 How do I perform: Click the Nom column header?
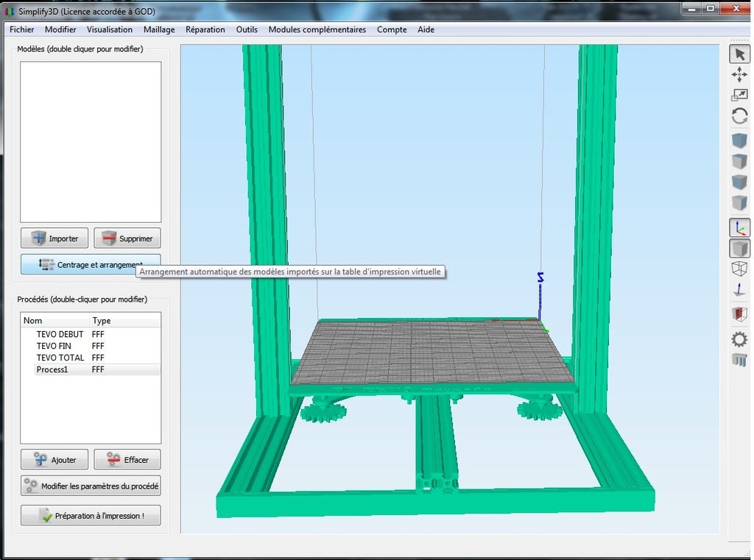click(54, 321)
